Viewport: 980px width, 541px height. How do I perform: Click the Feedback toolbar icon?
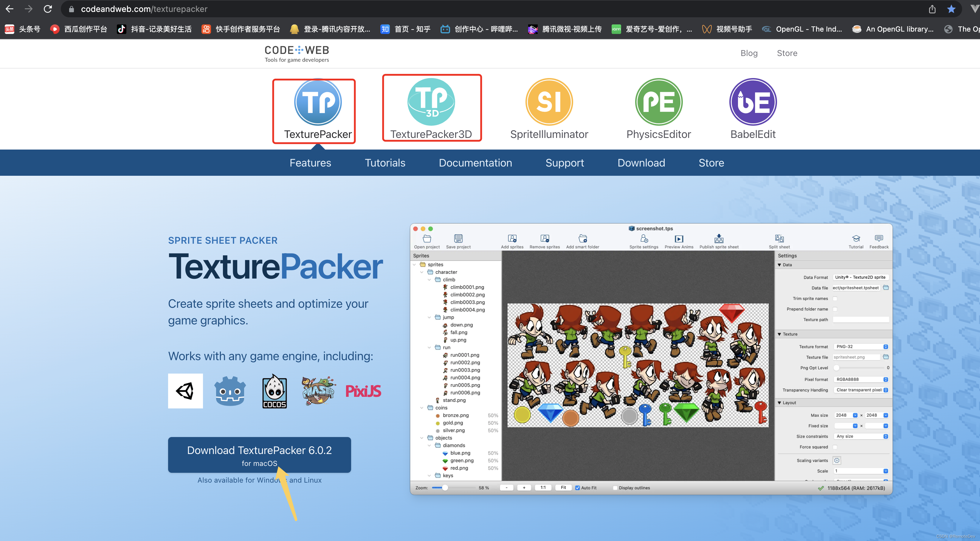[x=879, y=239]
